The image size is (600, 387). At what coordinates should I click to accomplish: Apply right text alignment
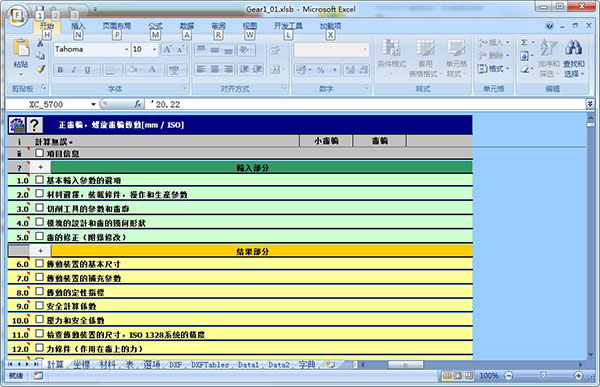pos(228,69)
